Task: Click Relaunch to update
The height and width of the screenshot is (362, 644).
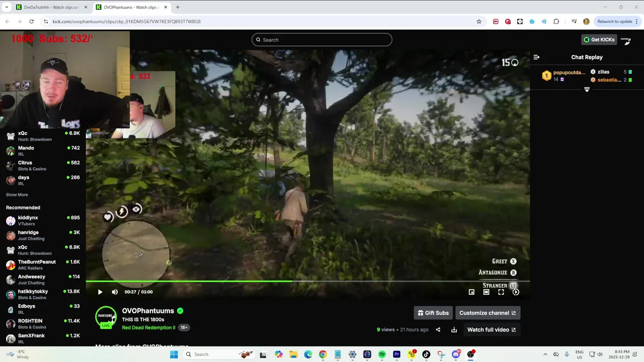Action: tap(615, 22)
